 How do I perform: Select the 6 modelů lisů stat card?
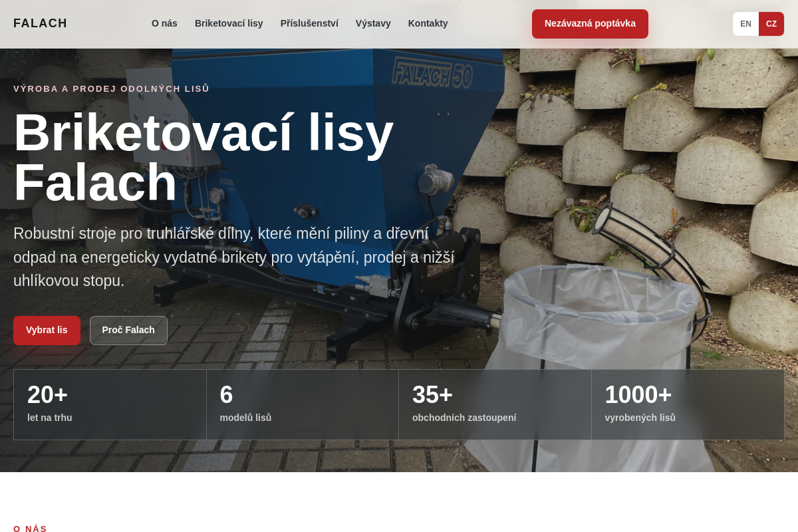[303, 404]
